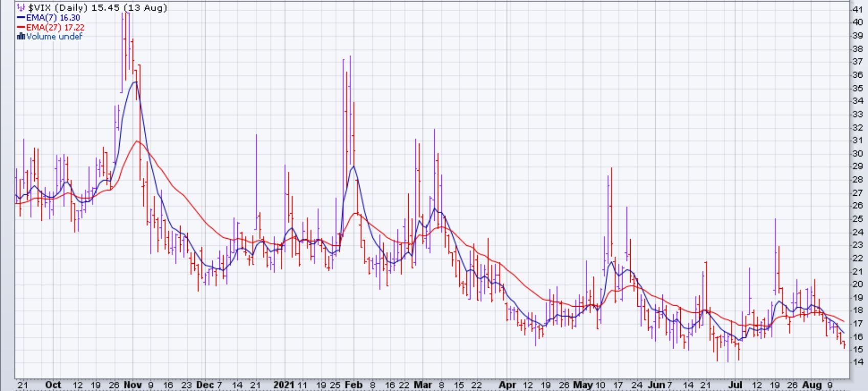Click the 'Aug' label on date axis
Image resolution: width=868 pixels, height=391 pixels.
pos(812,385)
